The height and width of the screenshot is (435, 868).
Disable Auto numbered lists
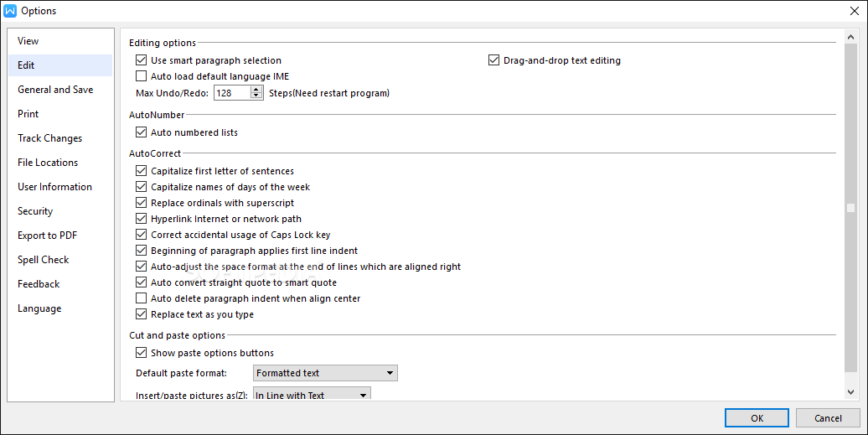coord(141,132)
